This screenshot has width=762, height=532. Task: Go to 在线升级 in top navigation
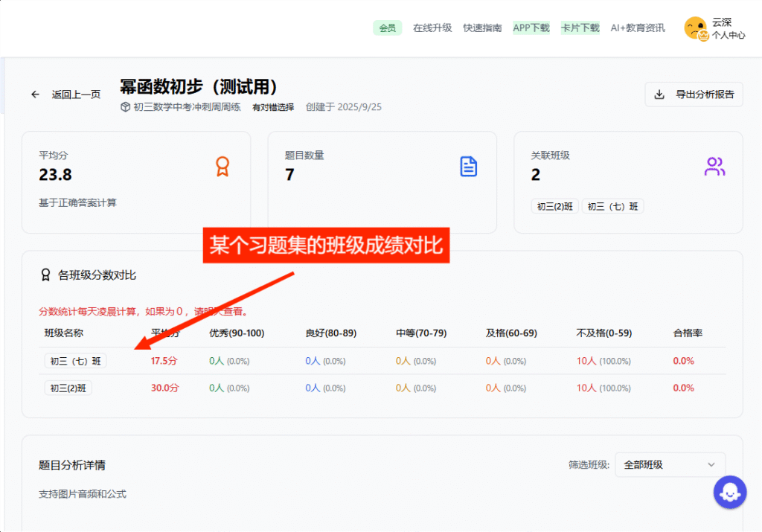[x=432, y=28]
